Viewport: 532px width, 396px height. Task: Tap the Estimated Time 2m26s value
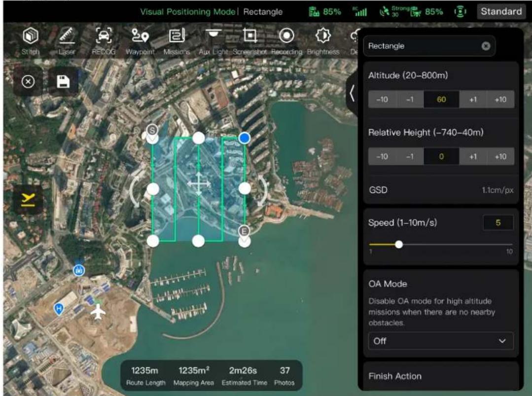(x=243, y=370)
